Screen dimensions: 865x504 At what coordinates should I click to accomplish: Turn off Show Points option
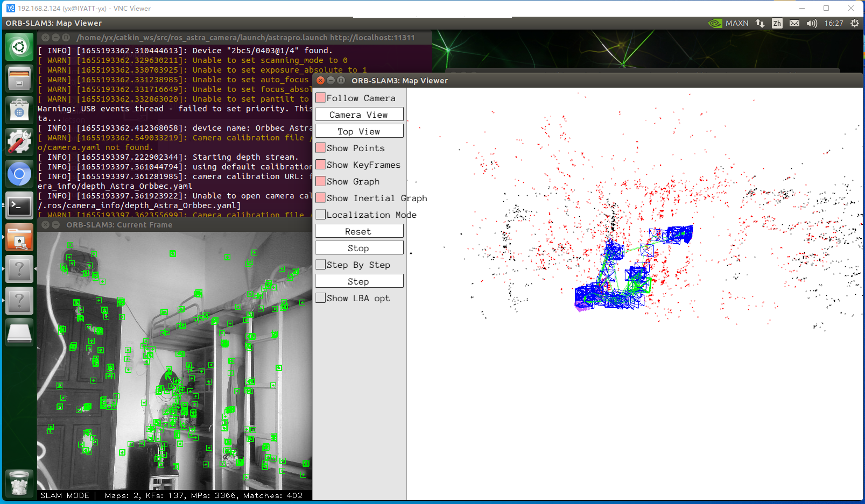[321, 148]
